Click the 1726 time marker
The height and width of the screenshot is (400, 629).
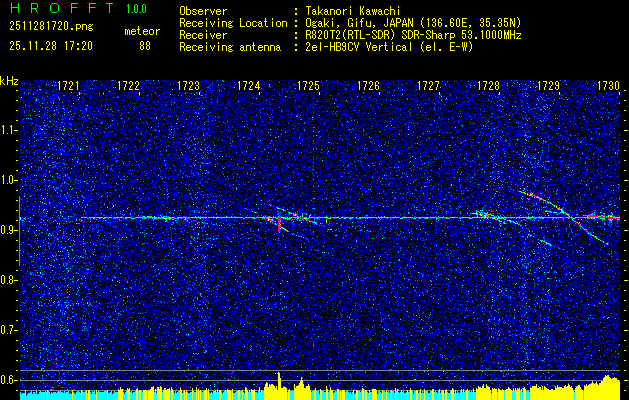pos(368,85)
